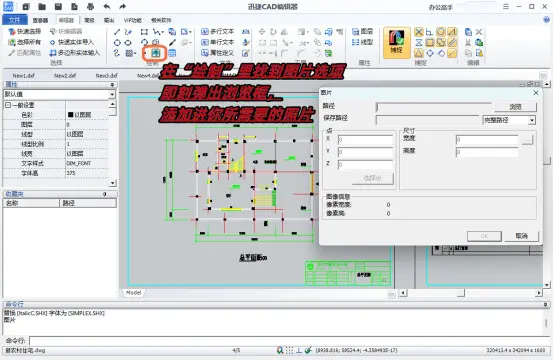
Task: Click the black 色彩 color swatch
Action: coord(70,115)
